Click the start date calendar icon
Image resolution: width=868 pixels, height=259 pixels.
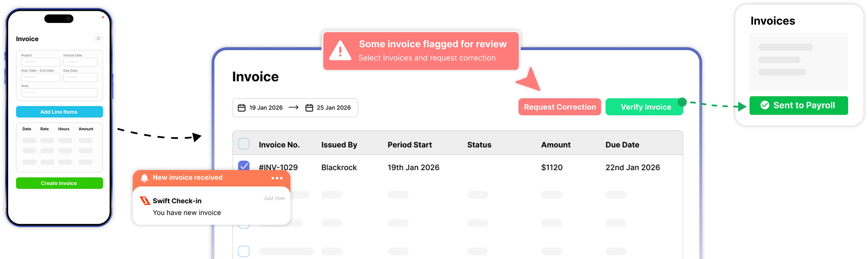tap(242, 108)
